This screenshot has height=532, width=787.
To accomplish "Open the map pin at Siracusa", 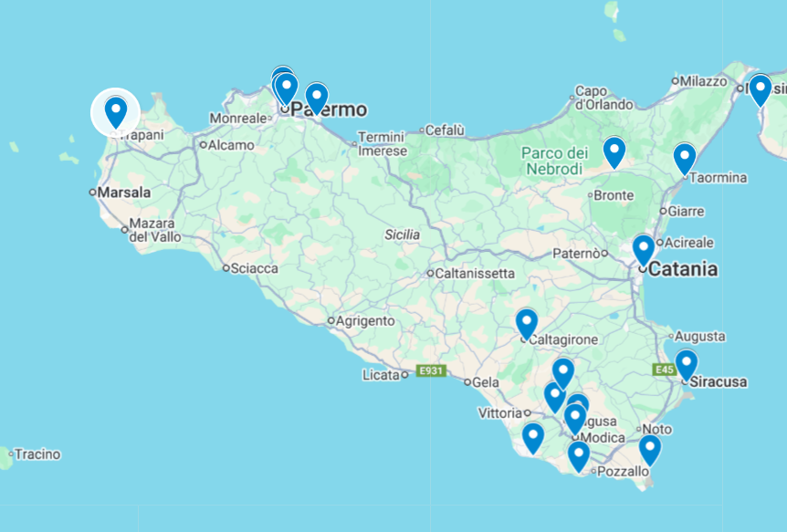I will 686,363.
